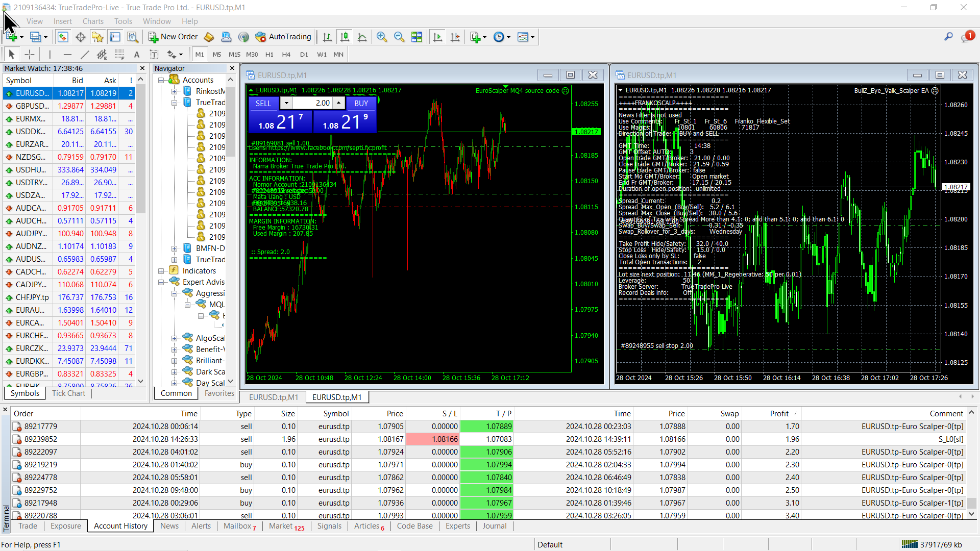The width and height of the screenshot is (980, 551).
Task: Toggle chart shift icon
Action: tap(455, 37)
